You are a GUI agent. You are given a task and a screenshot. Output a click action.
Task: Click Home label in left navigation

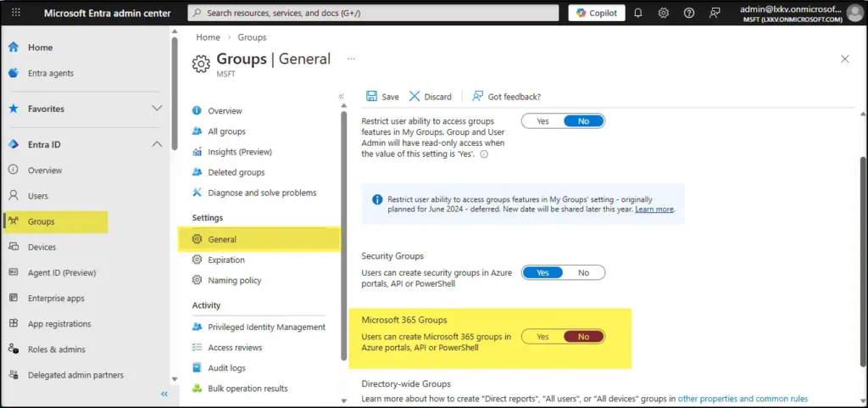click(x=41, y=48)
